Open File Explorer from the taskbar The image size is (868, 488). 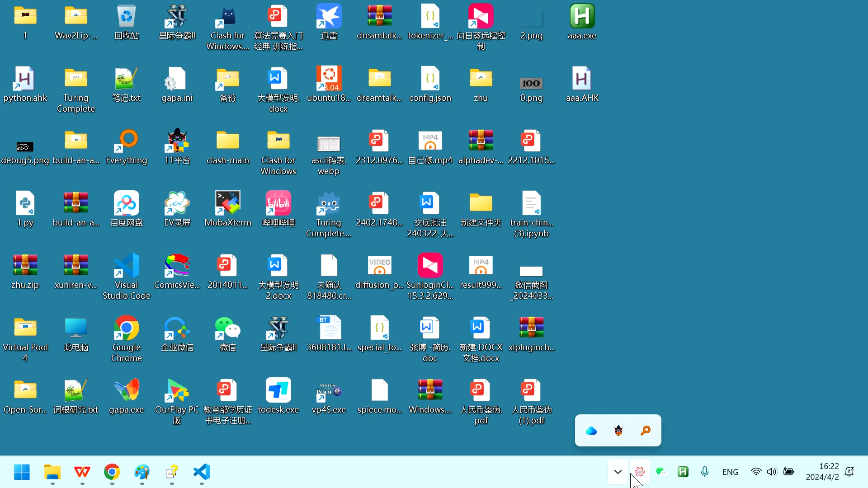click(52, 472)
